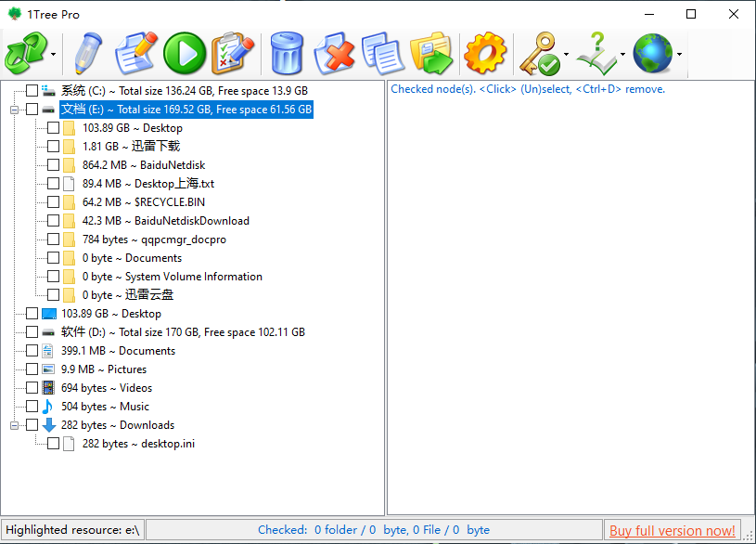Click the Buy full version now link
756x544 pixels.
pyautogui.click(x=673, y=530)
